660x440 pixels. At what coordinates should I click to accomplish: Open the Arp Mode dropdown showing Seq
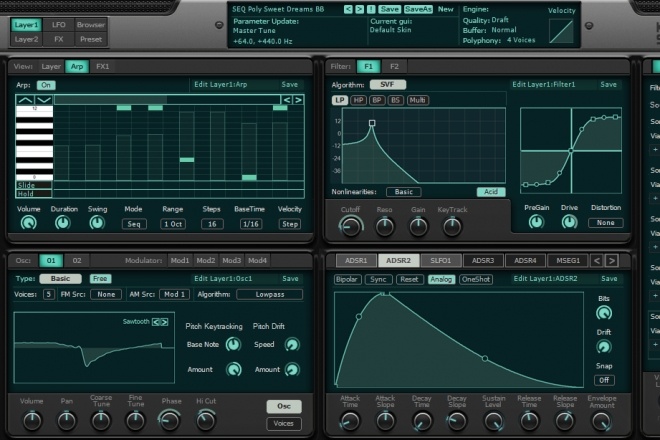(x=134, y=224)
